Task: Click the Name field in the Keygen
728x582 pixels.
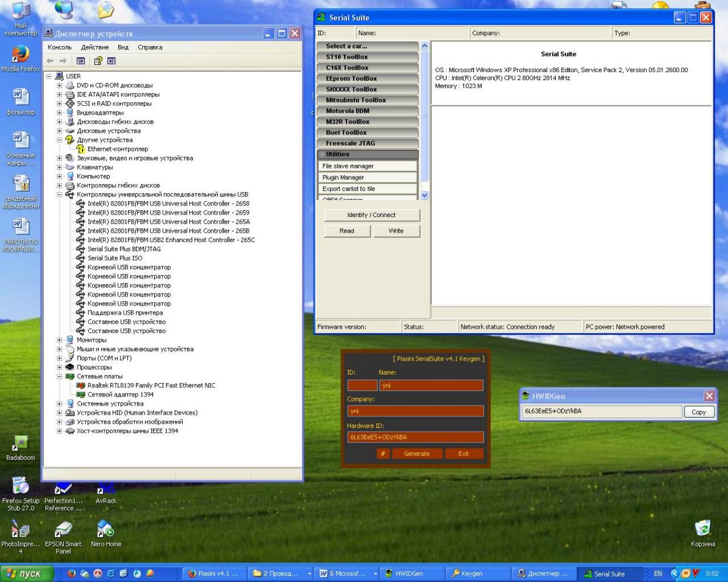Action: (431, 386)
